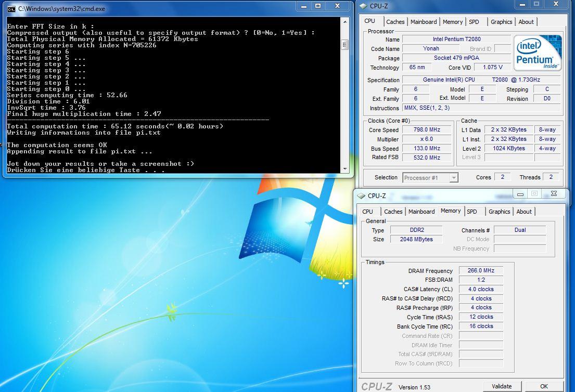The image size is (575, 392).
Task: Click the 'Version 1.53' label
Action: tap(414, 387)
